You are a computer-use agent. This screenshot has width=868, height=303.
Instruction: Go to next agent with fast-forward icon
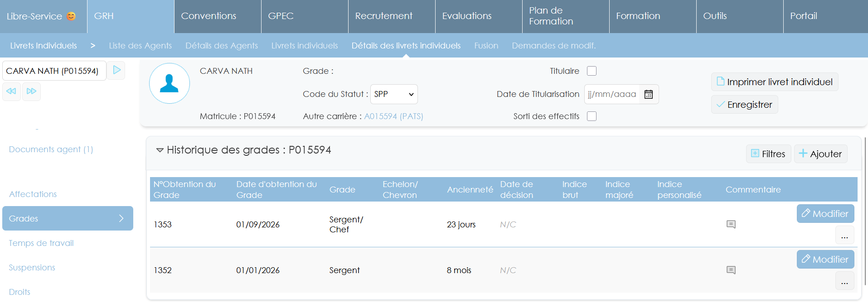click(31, 91)
